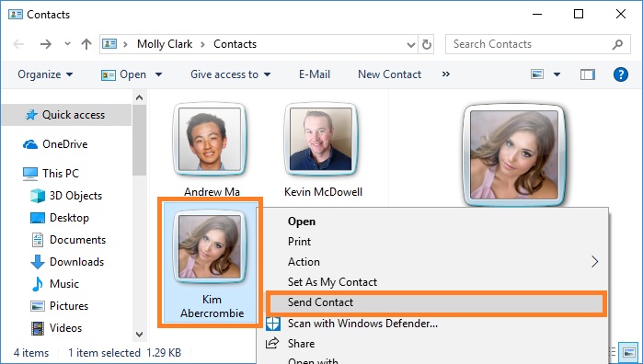Open the Give access to menu
Viewport: 643px width, 364px height.
point(231,74)
